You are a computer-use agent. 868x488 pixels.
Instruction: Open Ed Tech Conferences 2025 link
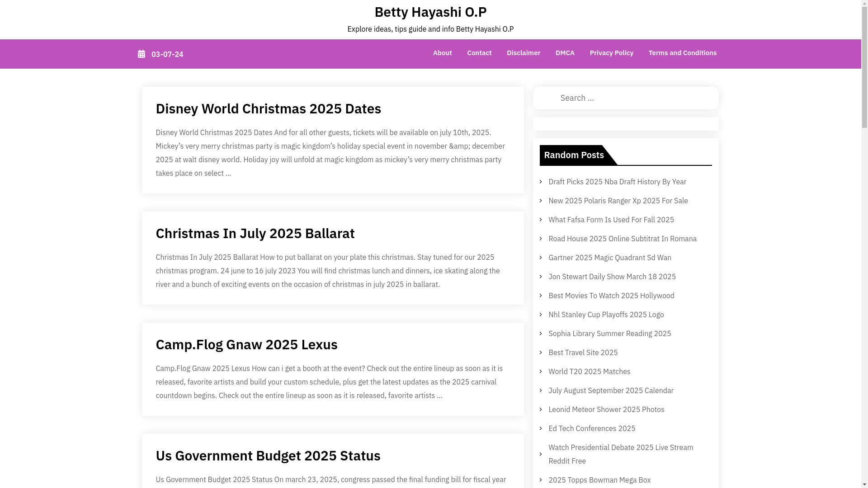[x=592, y=428]
